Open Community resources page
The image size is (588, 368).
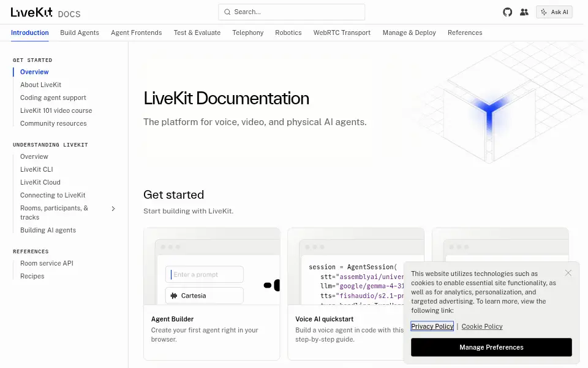(53, 123)
